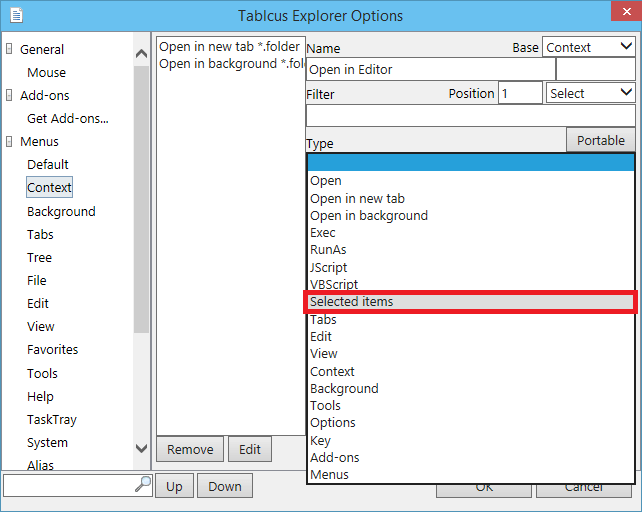Click the Up button
The image size is (642, 512).
174,486
